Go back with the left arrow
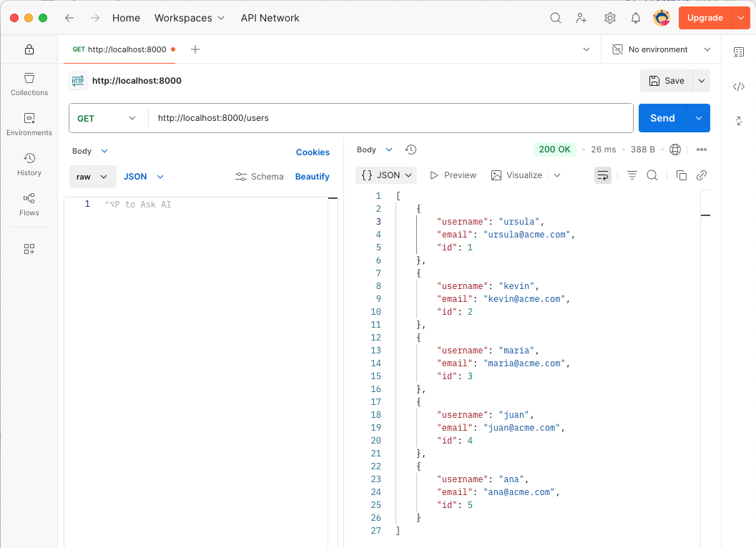The image size is (756, 548). 69,18
